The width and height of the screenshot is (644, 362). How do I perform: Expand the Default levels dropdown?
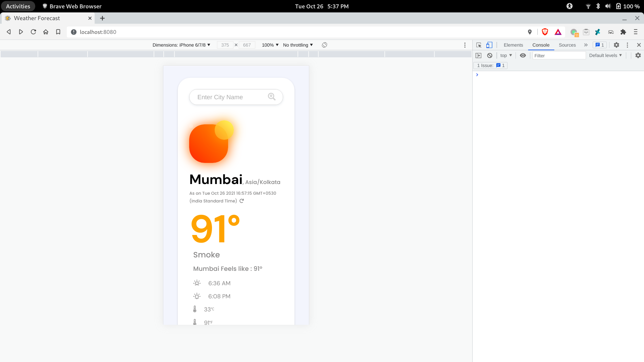[x=605, y=56]
